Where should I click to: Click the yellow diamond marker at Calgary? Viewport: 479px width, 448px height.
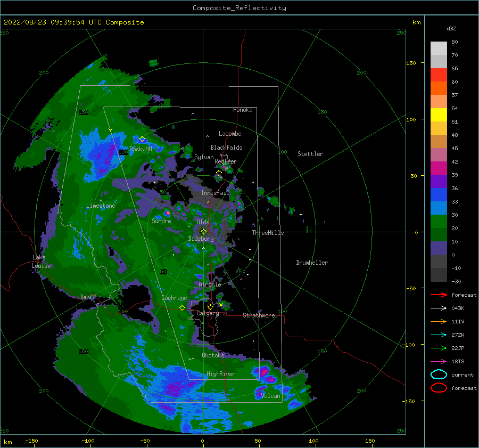210,307
